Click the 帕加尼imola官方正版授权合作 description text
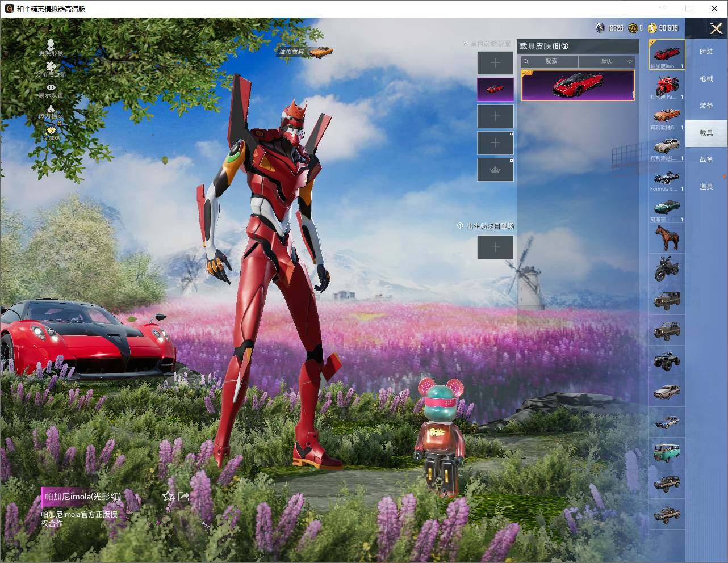Image resolution: width=728 pixels, height=563 pixels. (80, 519)
